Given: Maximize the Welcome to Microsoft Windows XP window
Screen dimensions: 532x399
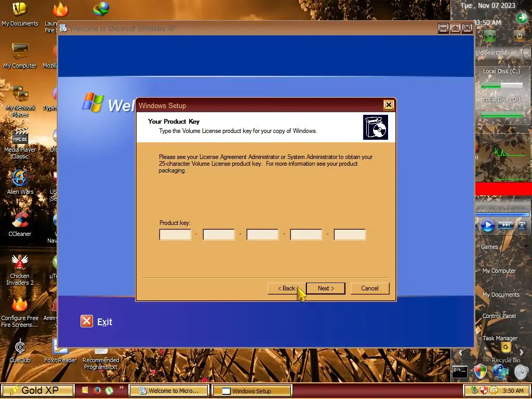Looking at the screenshot, I should click(455, 29).
